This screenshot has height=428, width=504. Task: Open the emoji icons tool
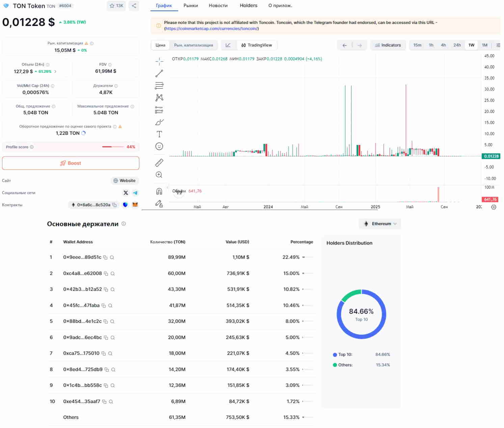(159, 146)
